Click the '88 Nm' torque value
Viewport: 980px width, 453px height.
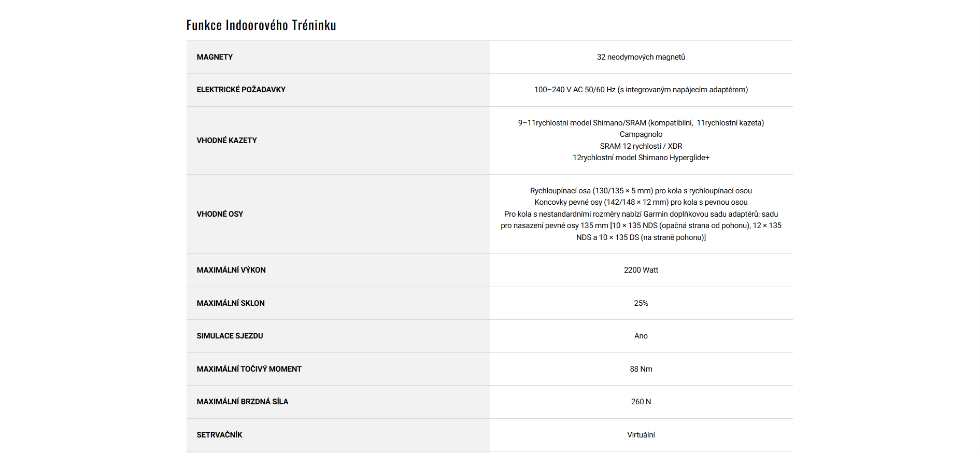coord(641,369)
